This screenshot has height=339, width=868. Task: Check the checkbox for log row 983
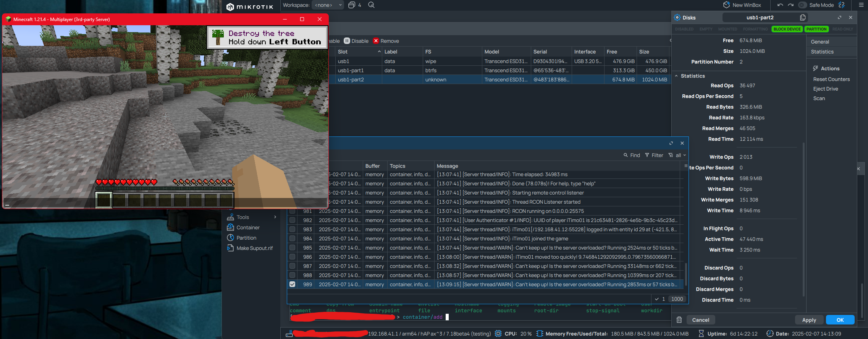[293, 229]
